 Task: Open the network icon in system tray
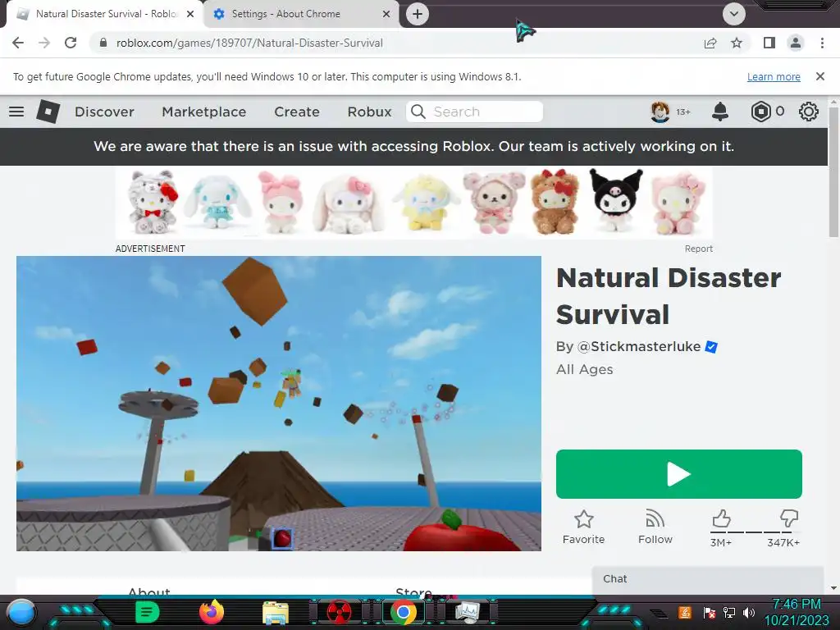coord(728,612)
